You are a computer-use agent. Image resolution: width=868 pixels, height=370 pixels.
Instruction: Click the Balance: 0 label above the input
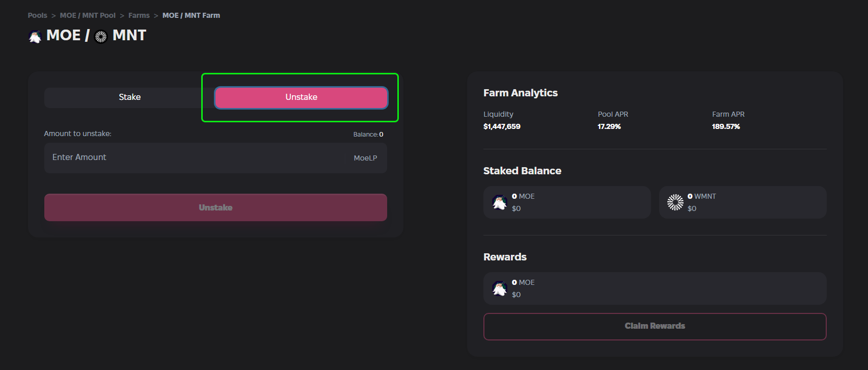click(x=368, y=135)
